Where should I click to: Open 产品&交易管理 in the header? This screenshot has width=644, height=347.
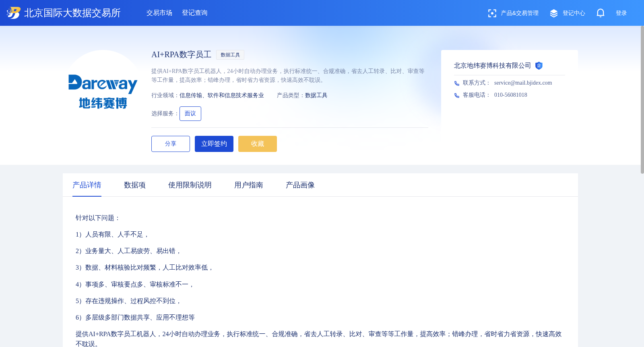(520, 13)
